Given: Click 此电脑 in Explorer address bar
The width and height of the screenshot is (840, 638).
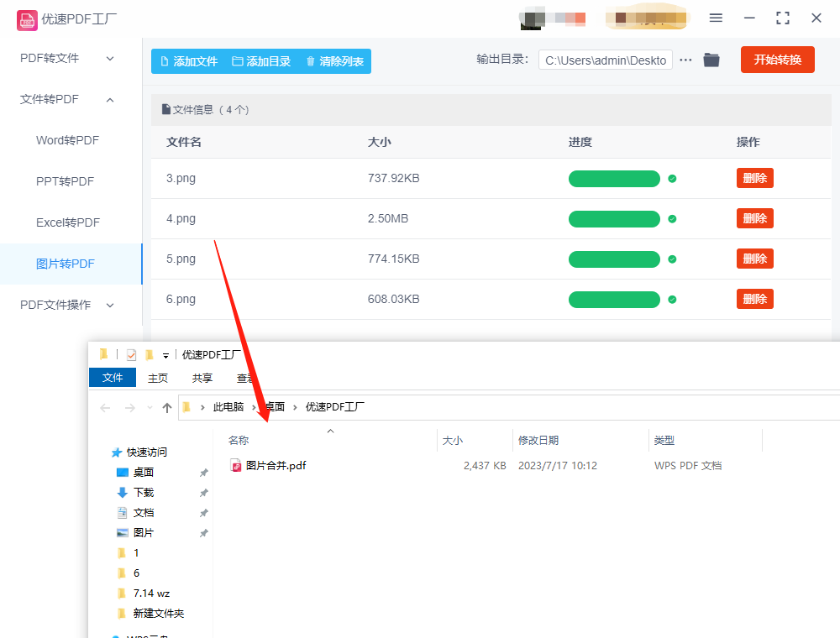Looking at the screenshot, I should coord(228,407).
